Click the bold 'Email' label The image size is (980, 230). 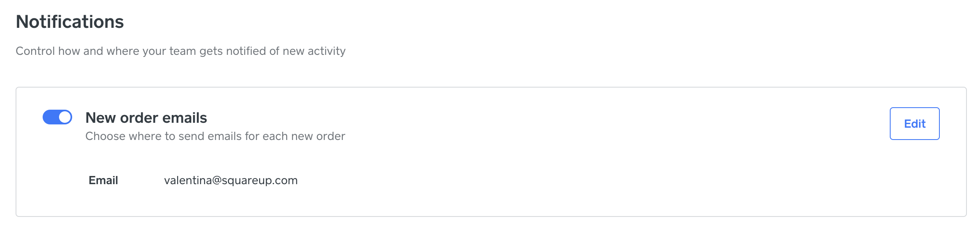click(x=103, y=180)
